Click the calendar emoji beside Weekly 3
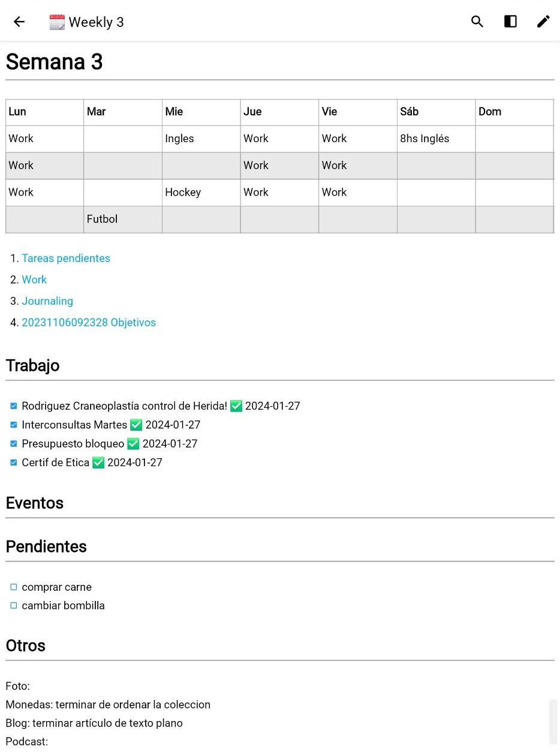 click(x=57, y=22)
